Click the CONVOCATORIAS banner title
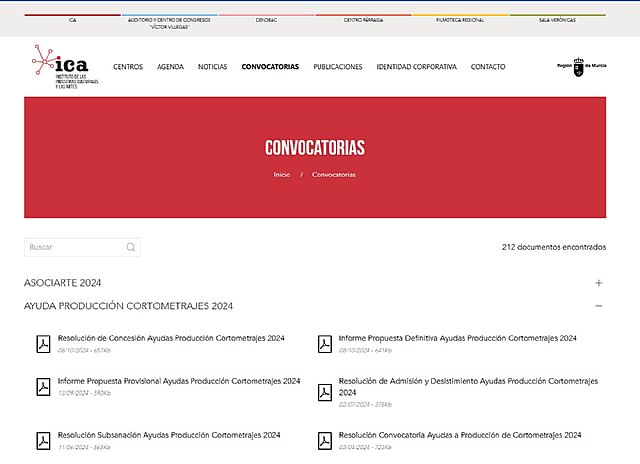Screen dimensions: 640x464 (315, 147)
